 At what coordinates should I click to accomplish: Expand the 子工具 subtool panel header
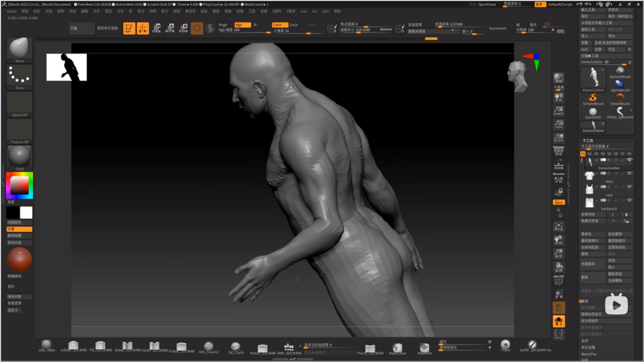588,141
